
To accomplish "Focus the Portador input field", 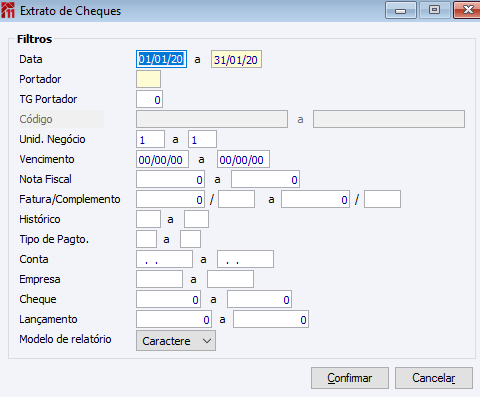I will pos(148,79).
